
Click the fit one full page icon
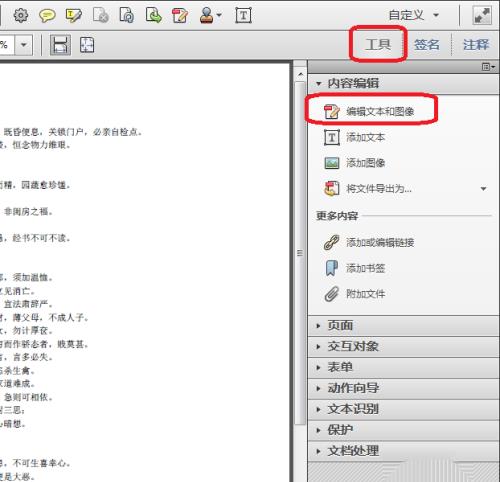(87, 45)
